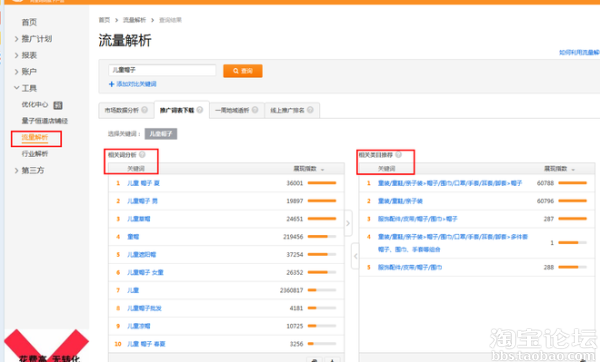Click the right-arrow panel expander between tables
Viewport: 600px width, 362px height.
coord(348,223)
